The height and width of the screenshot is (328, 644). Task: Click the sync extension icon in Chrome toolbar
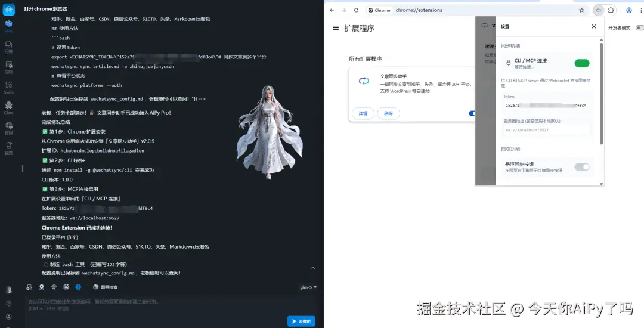[599, 10]
